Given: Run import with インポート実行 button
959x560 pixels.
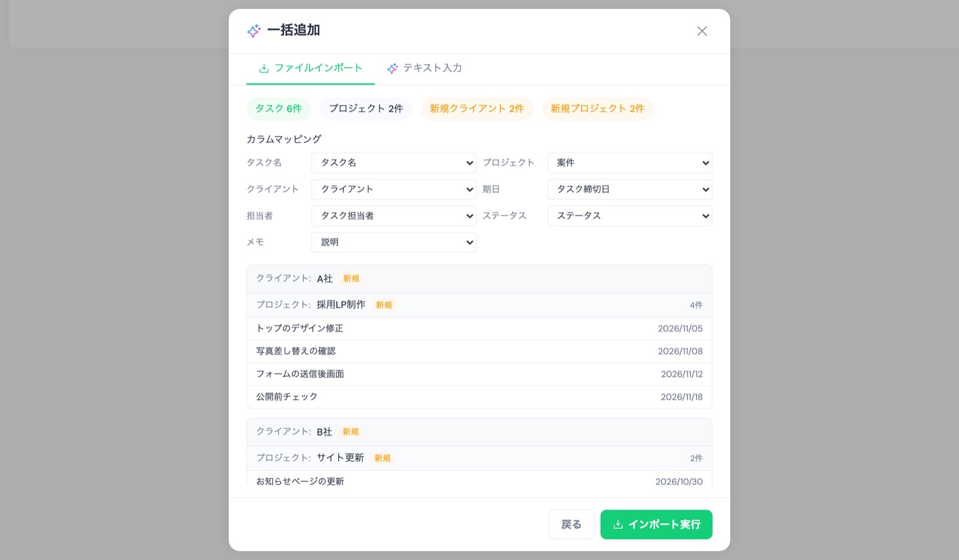Looking at the screenshot, I should coord(656,525).
